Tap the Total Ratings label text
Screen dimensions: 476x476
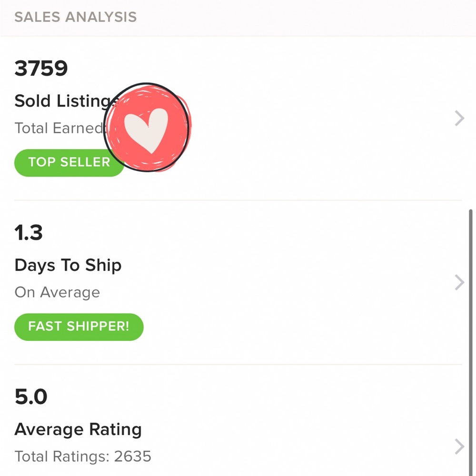coord(62,457)
